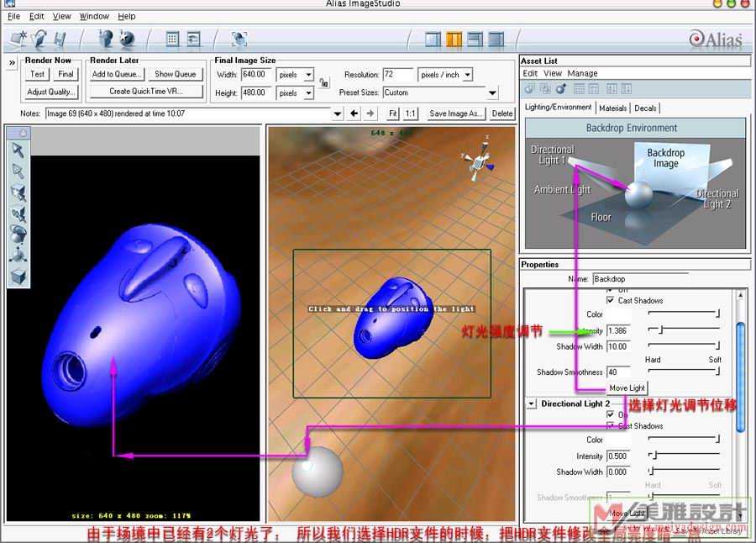This screenshot has width=756, height=543.
Task: Click the new scene monitor icon in toolbar
Action: (x=18, y=39)
